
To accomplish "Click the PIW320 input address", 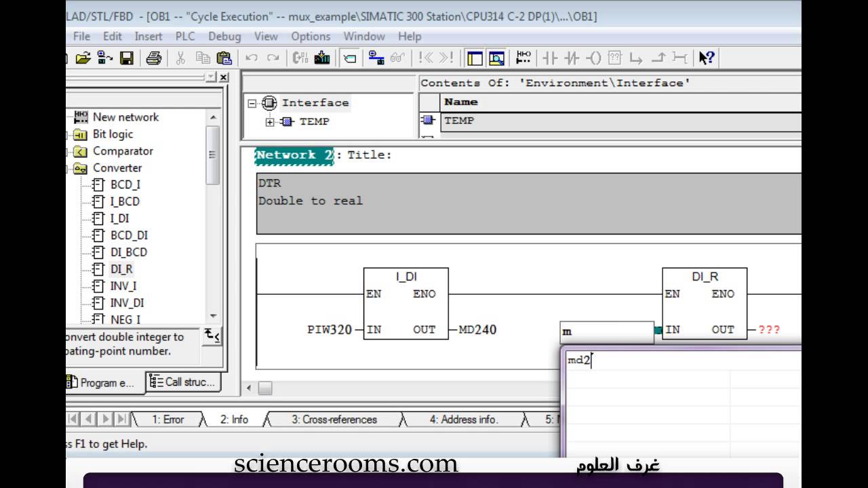I will [330, 330].
